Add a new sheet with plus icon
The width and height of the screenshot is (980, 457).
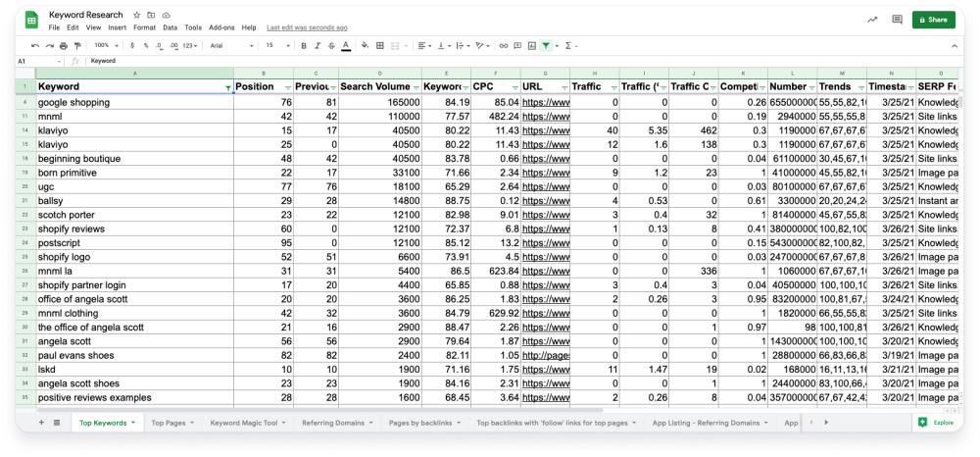point(42,423)
